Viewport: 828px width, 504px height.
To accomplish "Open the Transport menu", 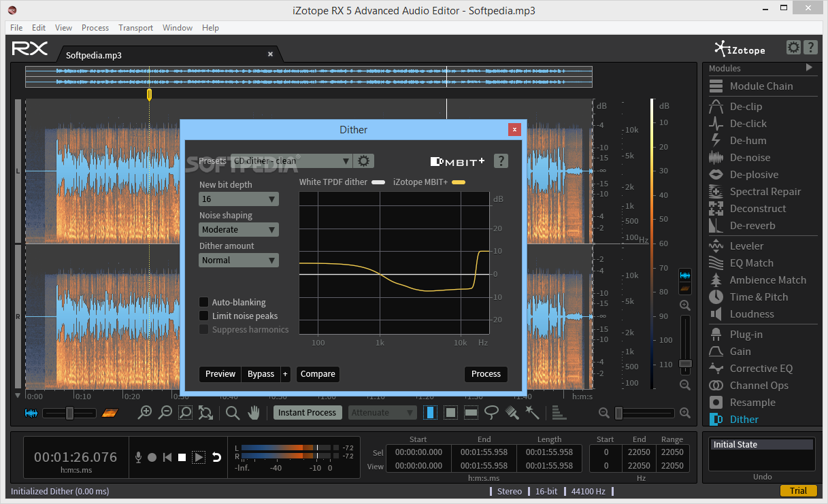I will click(x=136, y=28).
